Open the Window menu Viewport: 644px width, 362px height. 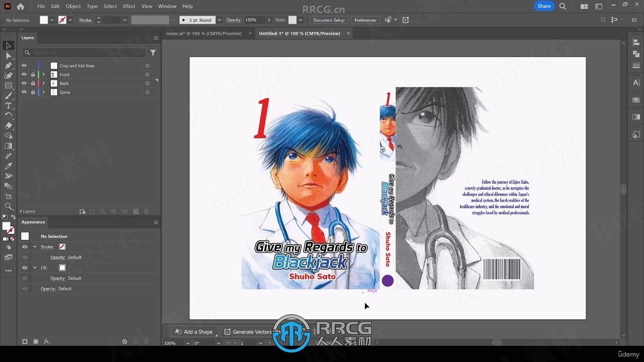tap(167, 6)
